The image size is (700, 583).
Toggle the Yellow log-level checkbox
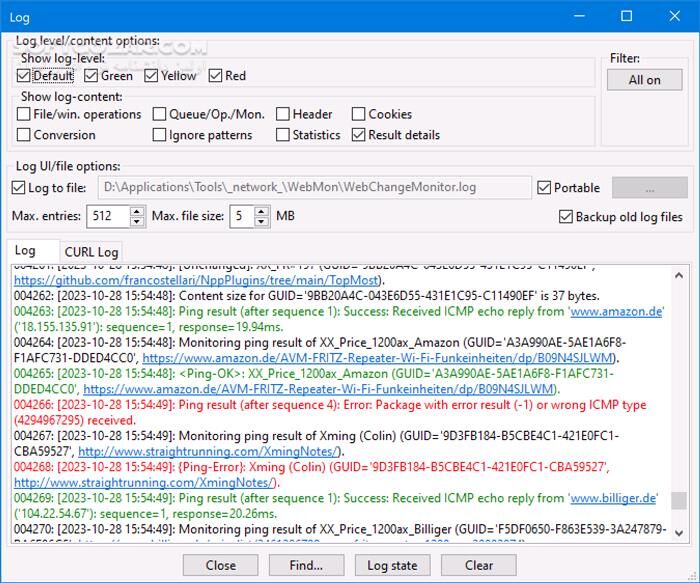[x=152, y=76]
